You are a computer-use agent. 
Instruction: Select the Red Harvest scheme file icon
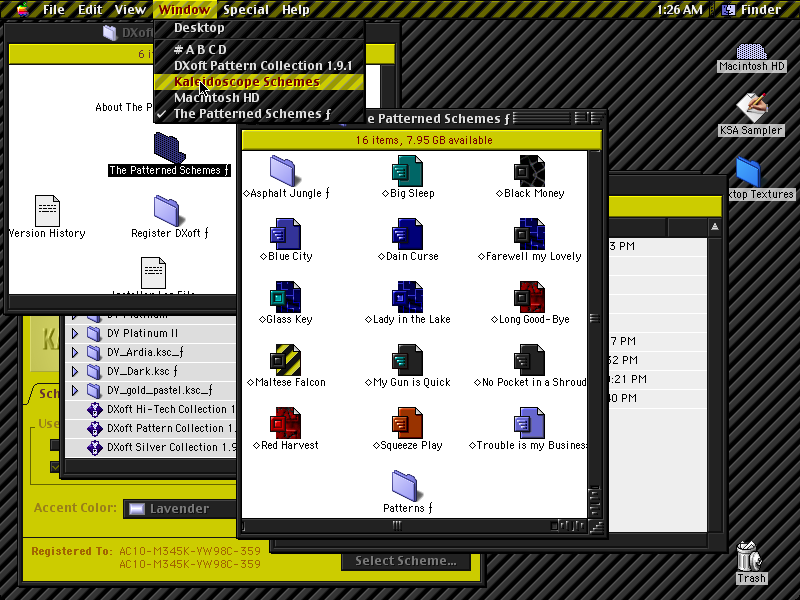tap(285, 422)
